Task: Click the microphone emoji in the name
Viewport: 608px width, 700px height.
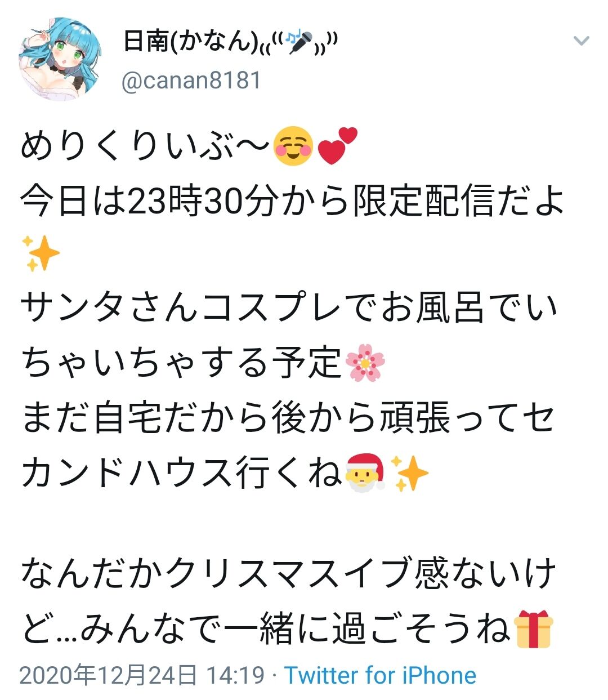Action: (299, 42)
